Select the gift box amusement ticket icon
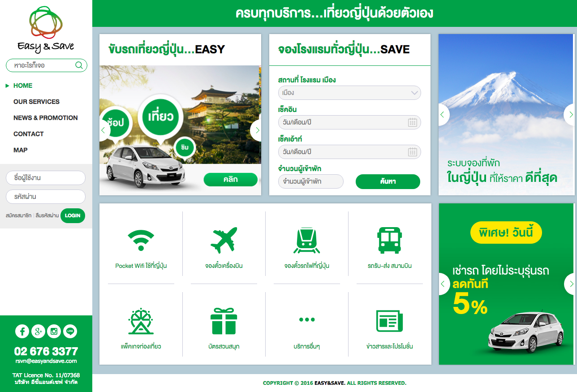This screenshot has height=392, width=577. click(x=224, y=321)
